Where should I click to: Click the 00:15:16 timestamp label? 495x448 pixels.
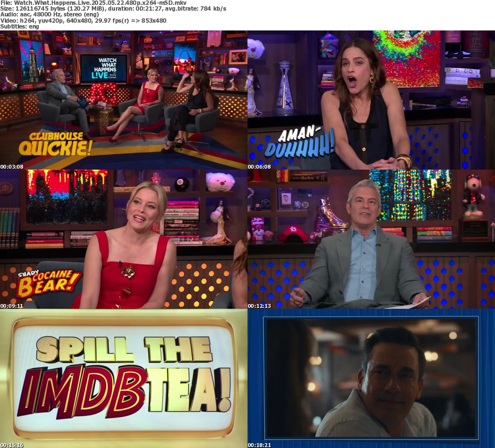point(12,445)
